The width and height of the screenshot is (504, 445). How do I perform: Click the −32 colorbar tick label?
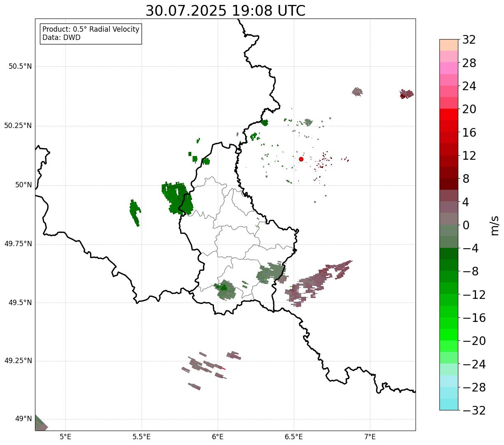(474, 410)
